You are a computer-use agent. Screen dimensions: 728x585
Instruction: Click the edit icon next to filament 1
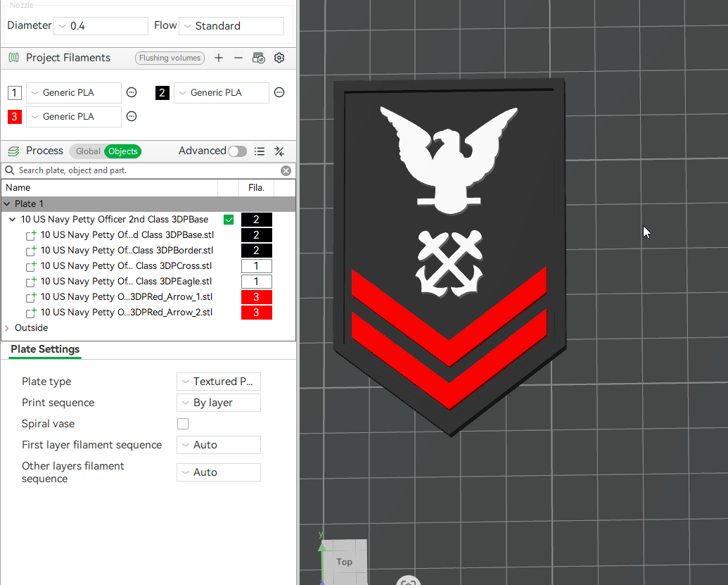tap(131, 92)
